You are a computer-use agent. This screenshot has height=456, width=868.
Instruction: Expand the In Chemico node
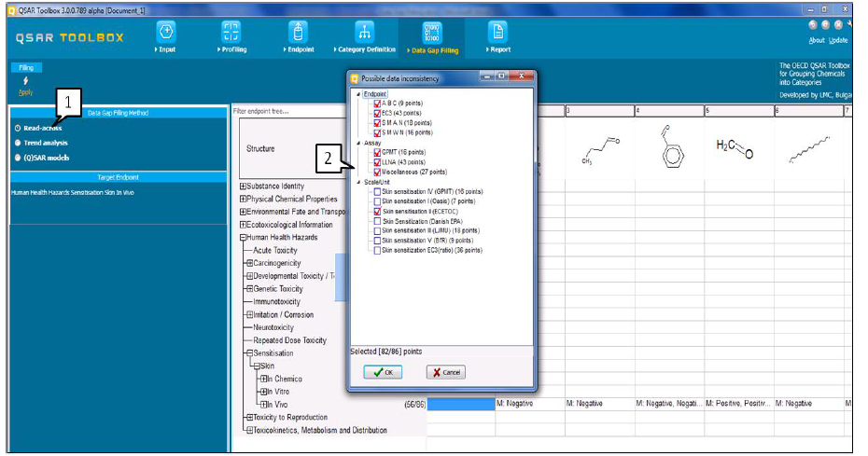263,380
